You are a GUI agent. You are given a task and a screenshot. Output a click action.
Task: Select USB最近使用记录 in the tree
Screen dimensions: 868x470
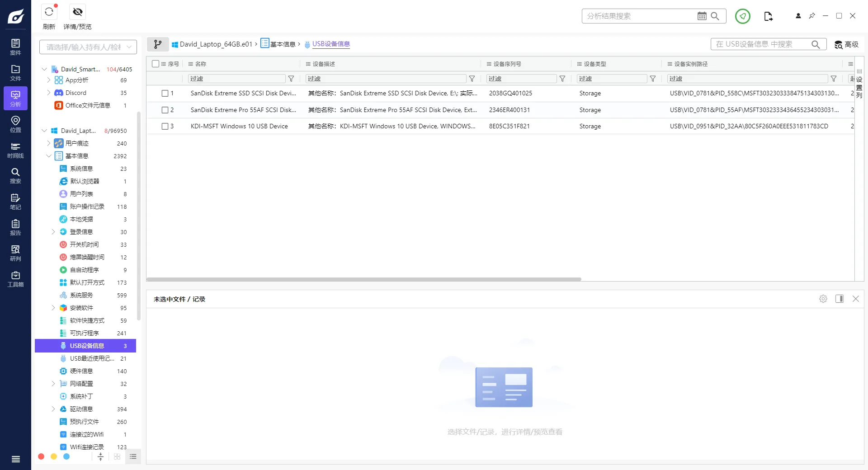(x=92, y=358)
